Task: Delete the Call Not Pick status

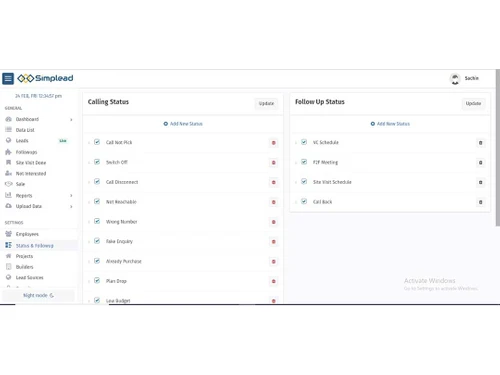Action: click(x=274, y=143)
